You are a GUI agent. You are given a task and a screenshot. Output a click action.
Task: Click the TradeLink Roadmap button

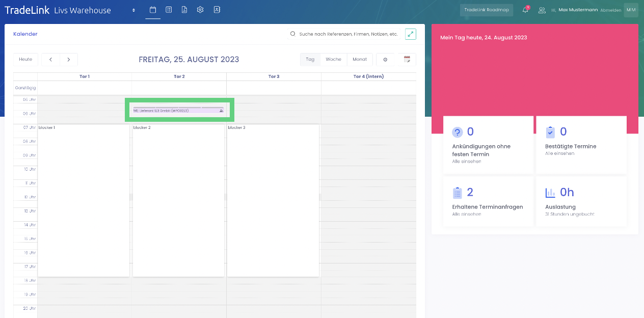click(486, 10)
